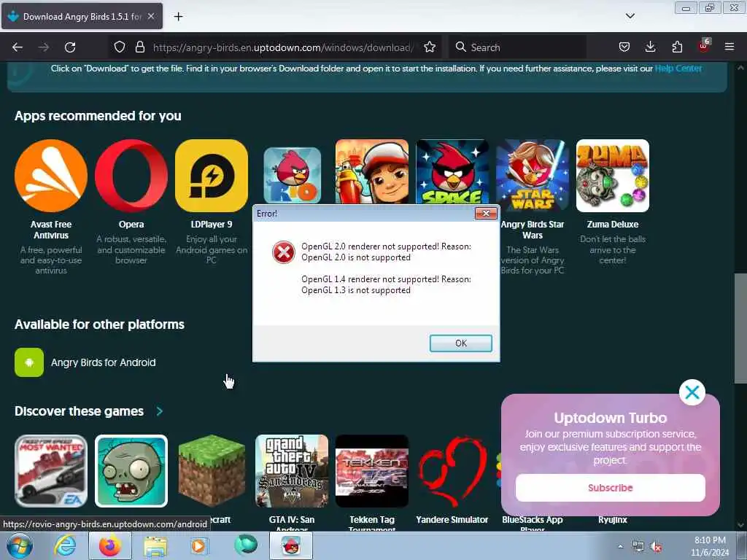Click the Zuma Deluxe title link
The image size is (747, 560).
613,225
